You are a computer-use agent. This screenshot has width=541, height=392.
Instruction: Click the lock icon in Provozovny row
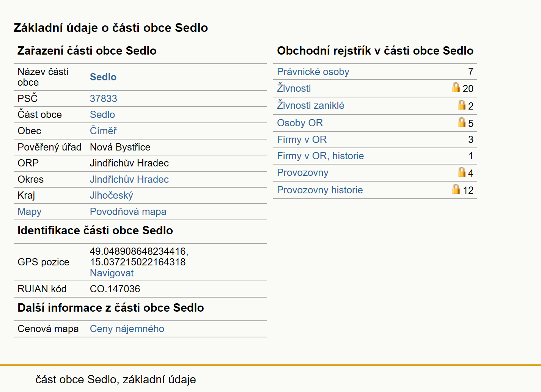[x=461, y=172]
